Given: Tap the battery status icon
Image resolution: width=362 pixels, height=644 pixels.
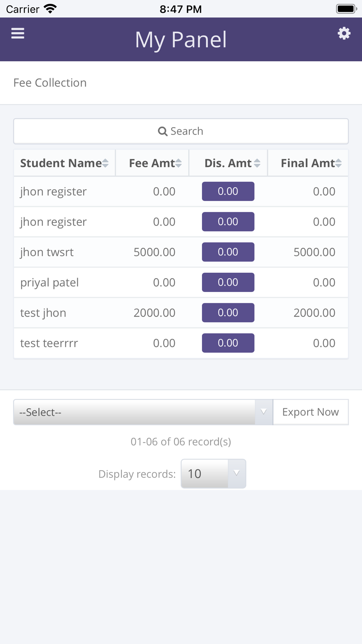Looking at the screenshot, I should (x=346, y=9).
